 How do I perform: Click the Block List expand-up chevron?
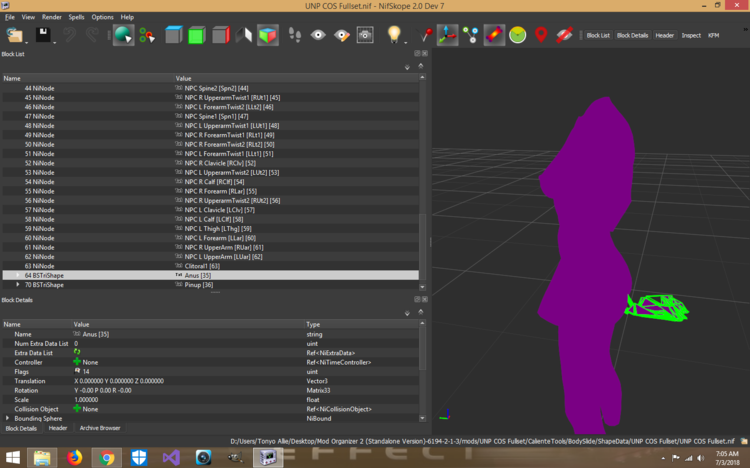click(421, 66)
